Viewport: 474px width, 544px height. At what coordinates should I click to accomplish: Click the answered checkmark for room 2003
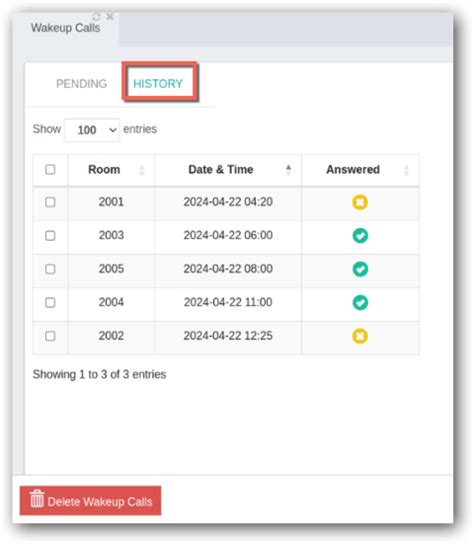click(360, 236)
